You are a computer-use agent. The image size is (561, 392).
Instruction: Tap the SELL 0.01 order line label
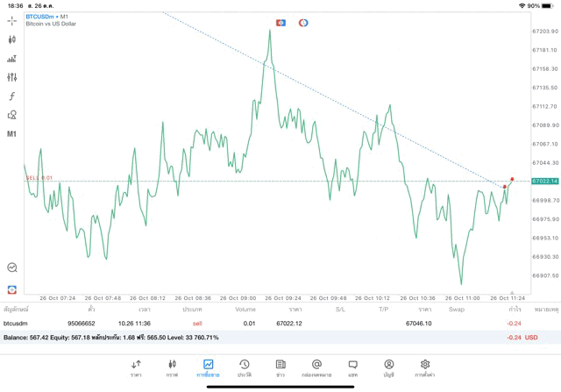tap(39, 178)
